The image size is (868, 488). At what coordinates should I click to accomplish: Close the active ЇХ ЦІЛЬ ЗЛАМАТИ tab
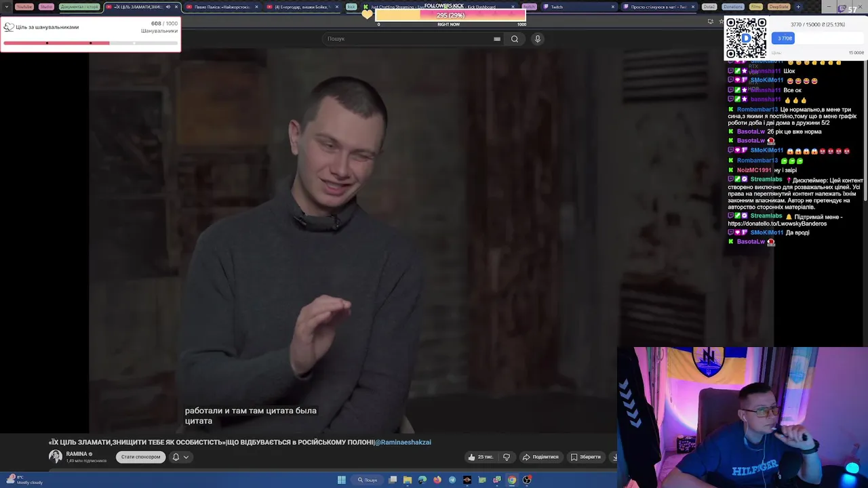(176, 7)
